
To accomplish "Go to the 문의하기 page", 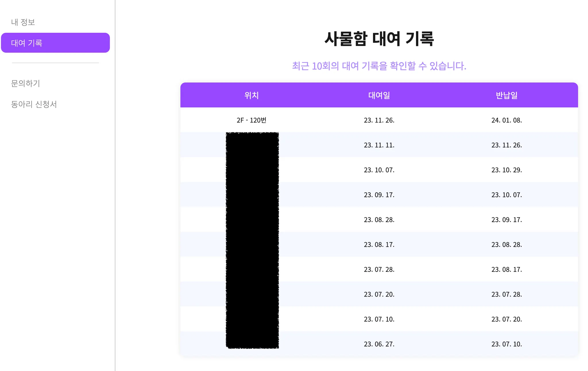I will pyautogui.click(x=26, y=83).
